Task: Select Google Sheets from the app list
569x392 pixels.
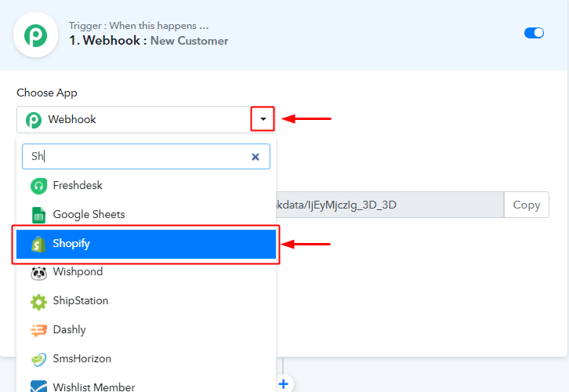Action: 146,215
